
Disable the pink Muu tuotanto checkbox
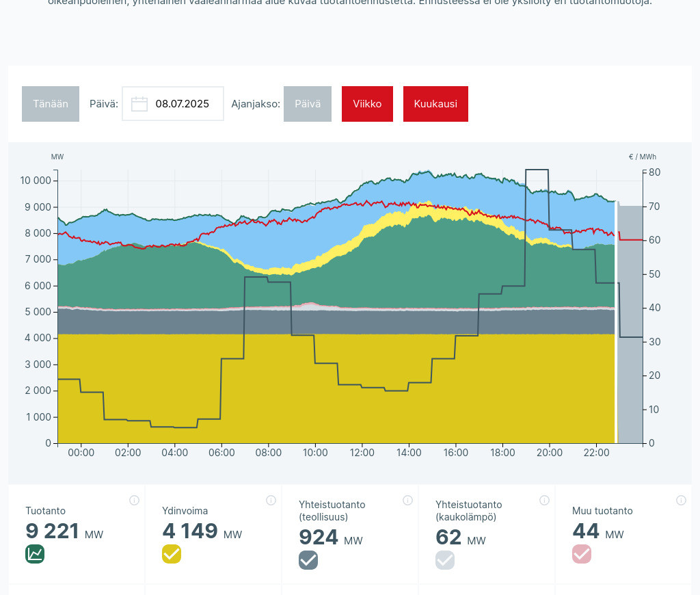[582, 554]
